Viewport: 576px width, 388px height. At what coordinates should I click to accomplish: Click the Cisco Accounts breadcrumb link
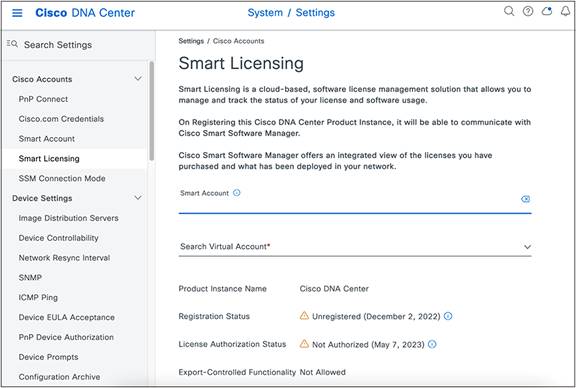click(x=238, y=41)
